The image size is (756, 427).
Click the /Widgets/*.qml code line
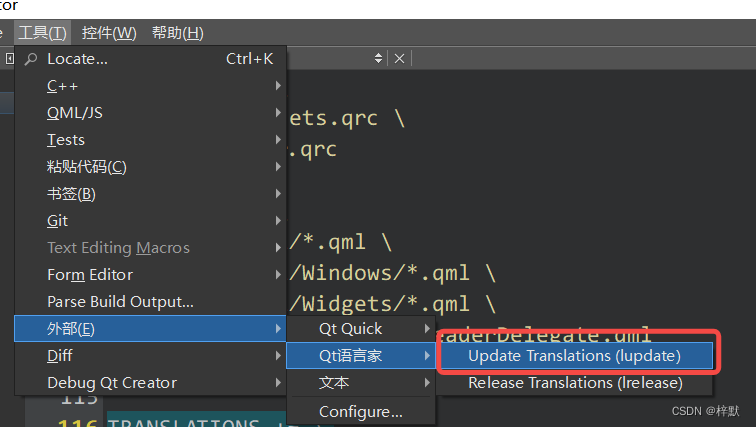(x=392, y=304)
